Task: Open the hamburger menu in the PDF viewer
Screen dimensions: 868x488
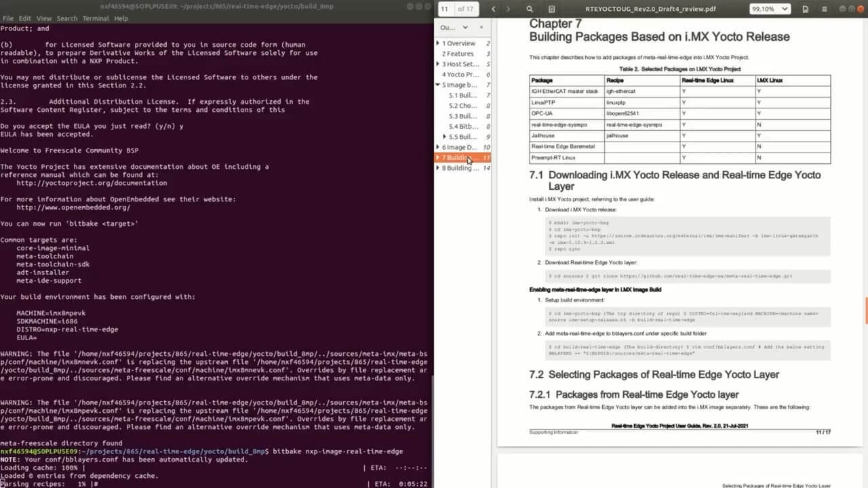Action: (824, 9)
